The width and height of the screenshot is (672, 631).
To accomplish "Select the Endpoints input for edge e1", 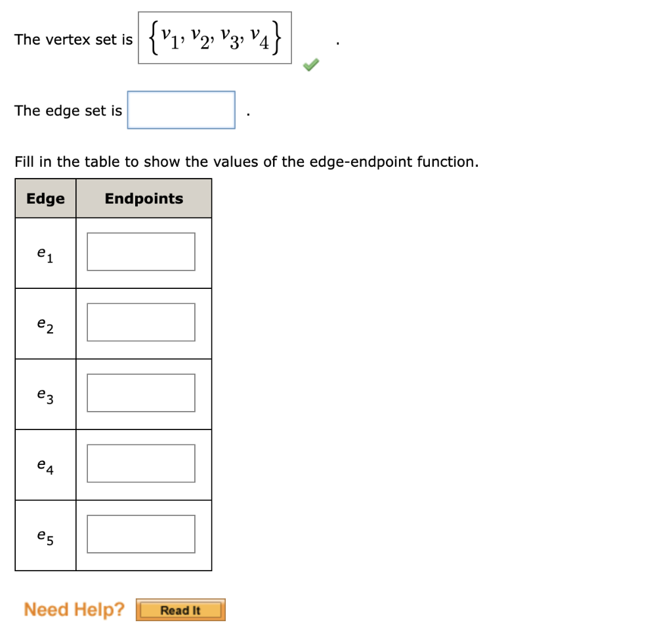I will point(140,251).
